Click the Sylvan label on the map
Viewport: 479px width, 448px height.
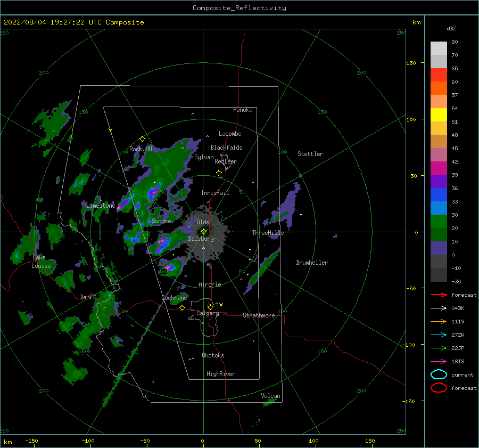[204, 158]
